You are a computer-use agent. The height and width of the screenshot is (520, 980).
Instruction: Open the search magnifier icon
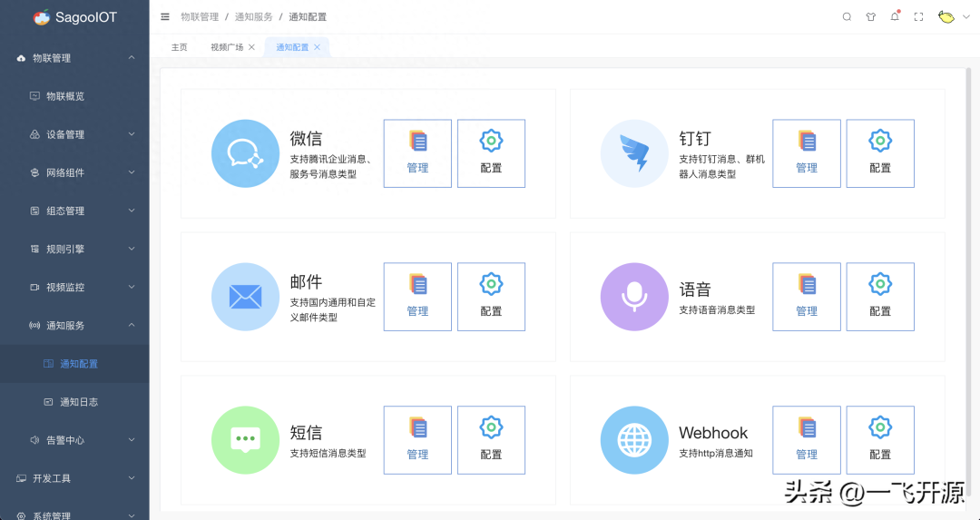click(847, 17)
